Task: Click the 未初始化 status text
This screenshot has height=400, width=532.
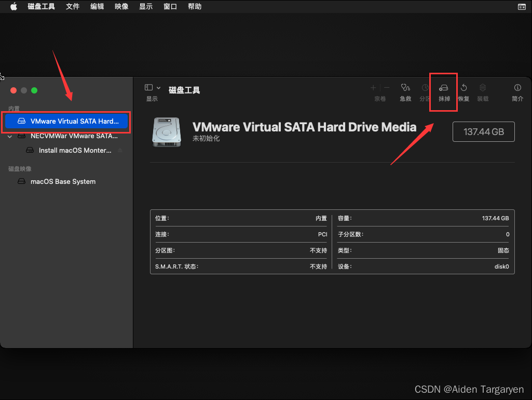Action: point(206,139)
